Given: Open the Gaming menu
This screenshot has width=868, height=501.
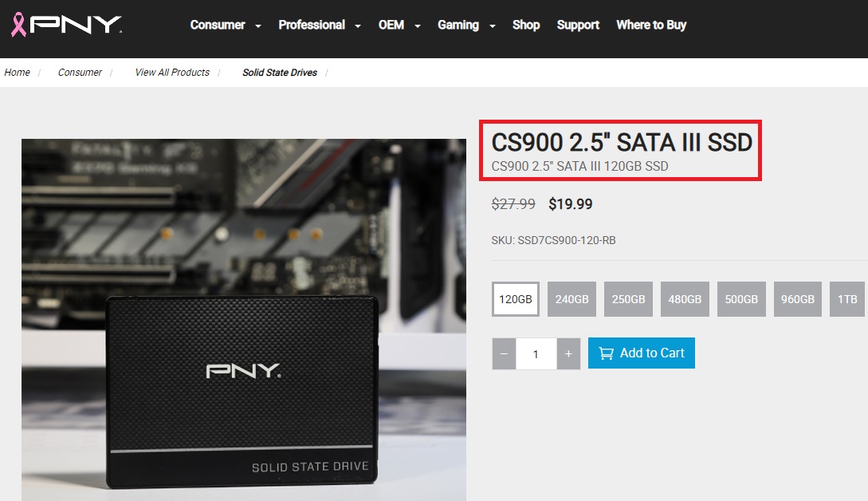Looking at the screenshot, I should point(458,25).
